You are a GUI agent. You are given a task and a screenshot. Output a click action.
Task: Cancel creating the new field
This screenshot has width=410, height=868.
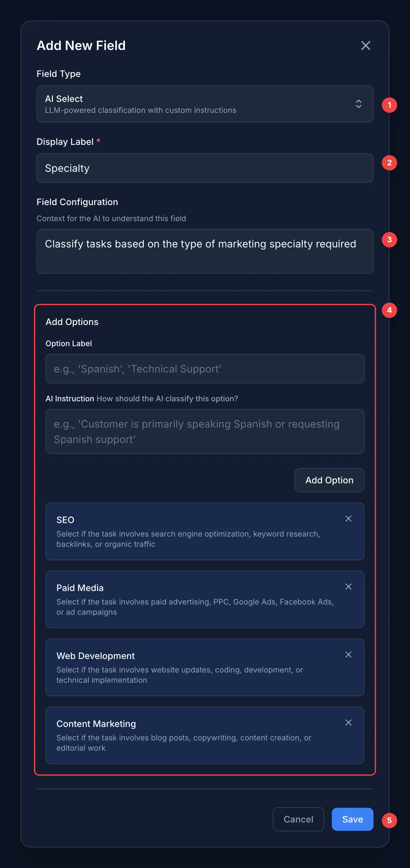coord(298,820)
